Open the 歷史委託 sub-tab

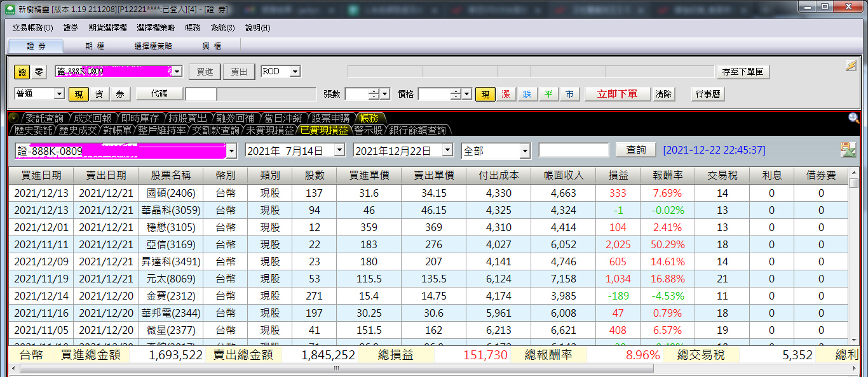(34, 130)
